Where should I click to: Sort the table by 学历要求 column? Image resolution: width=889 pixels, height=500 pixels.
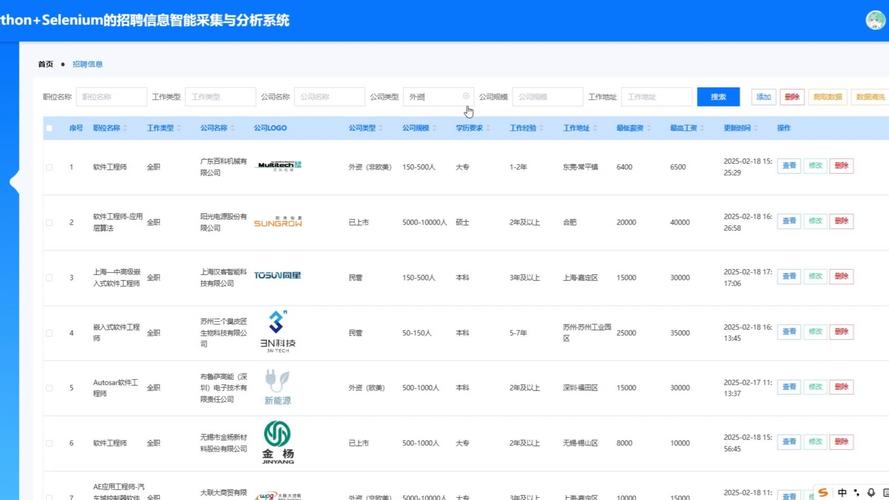[472, 128]
